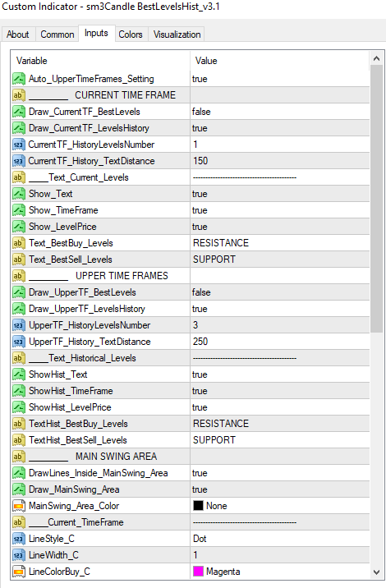The height and width of the screenshot is (588, 386).
Task: Click the icon beside Auto_UpperTimeFrames_Setting
Action: tap(18, 79)
